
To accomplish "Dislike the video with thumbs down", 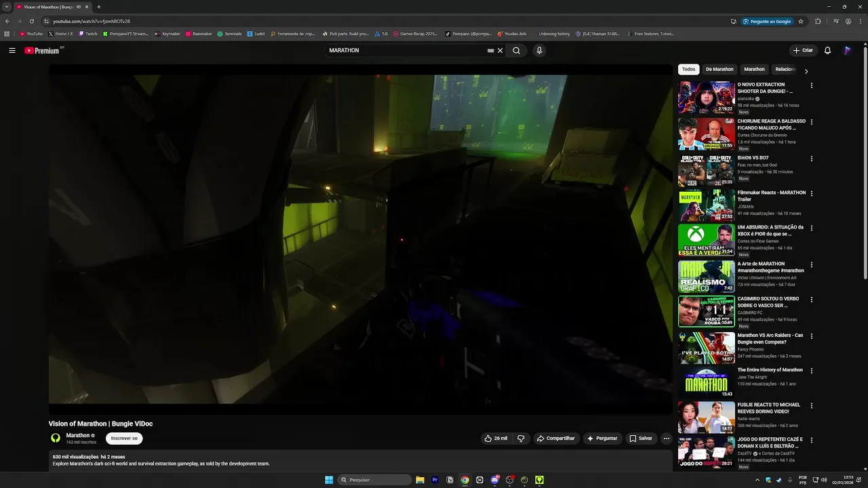I will point(521,439).
